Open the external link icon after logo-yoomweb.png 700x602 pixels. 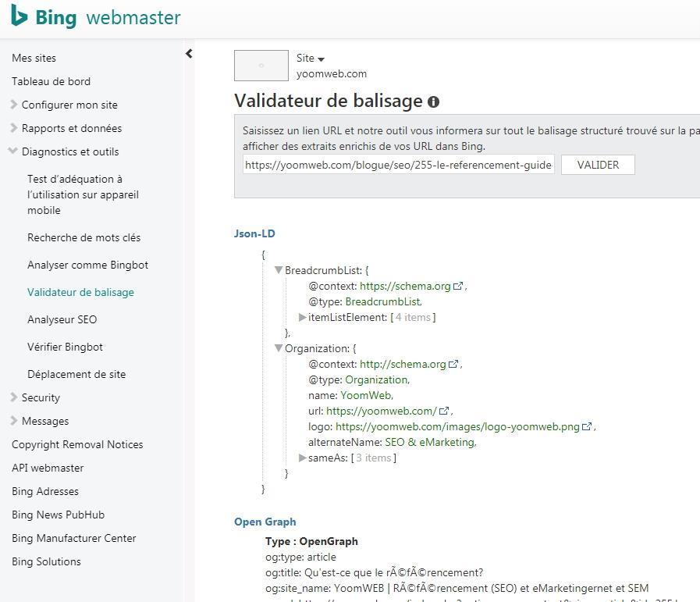click(x=588, y=426)
